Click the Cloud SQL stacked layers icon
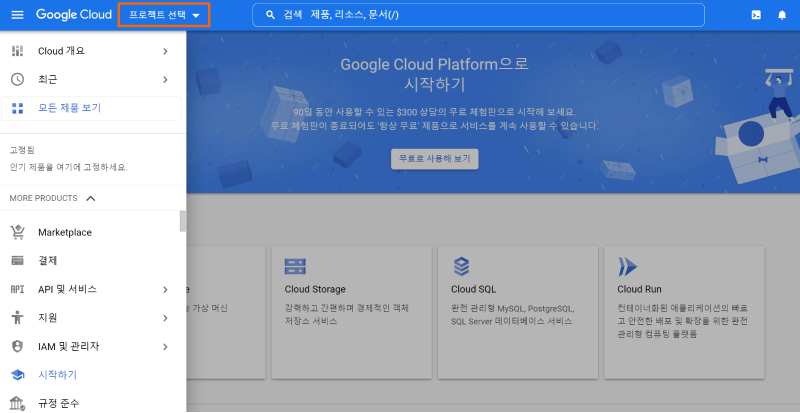This screenshot has height=413, width=800. [x=461, y=266]
